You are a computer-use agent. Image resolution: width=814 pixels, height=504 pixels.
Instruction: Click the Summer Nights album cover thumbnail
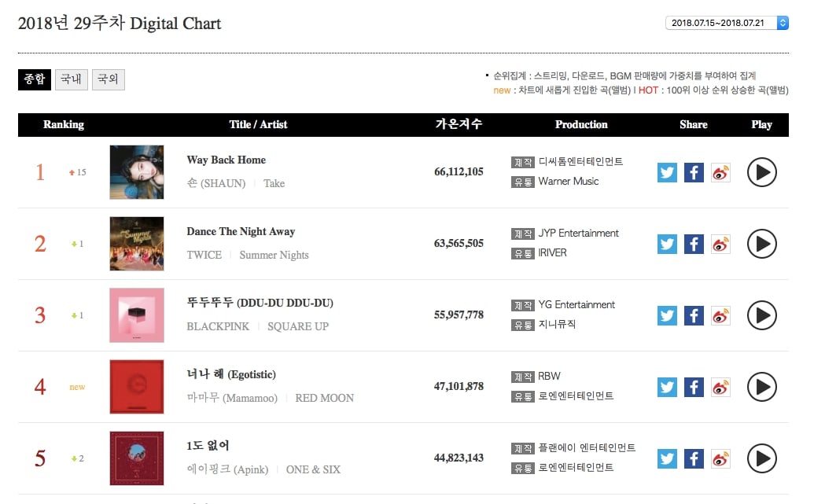tap(137, 244)
